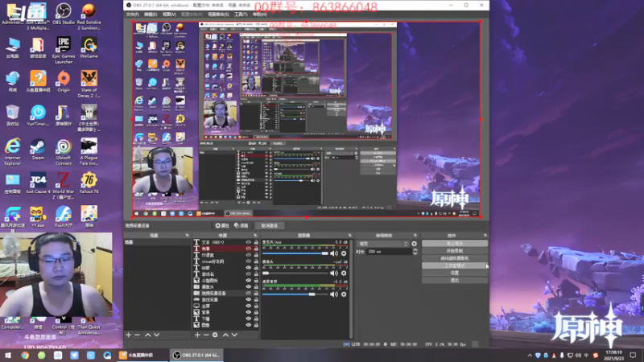The height and width of the screenshot is (362, 644).
Task: Move selected source up in list
Action: click(x=225, y=335)
